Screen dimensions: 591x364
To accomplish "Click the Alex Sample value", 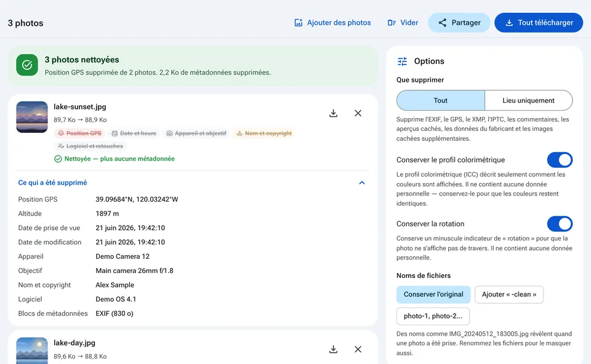I will tap(115, 285).
